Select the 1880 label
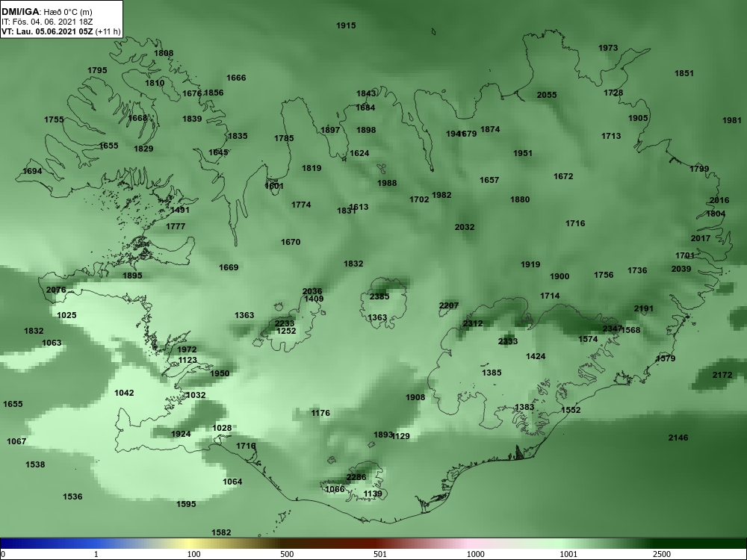Viewport: 747px width, 560px height. pos(520,199)
